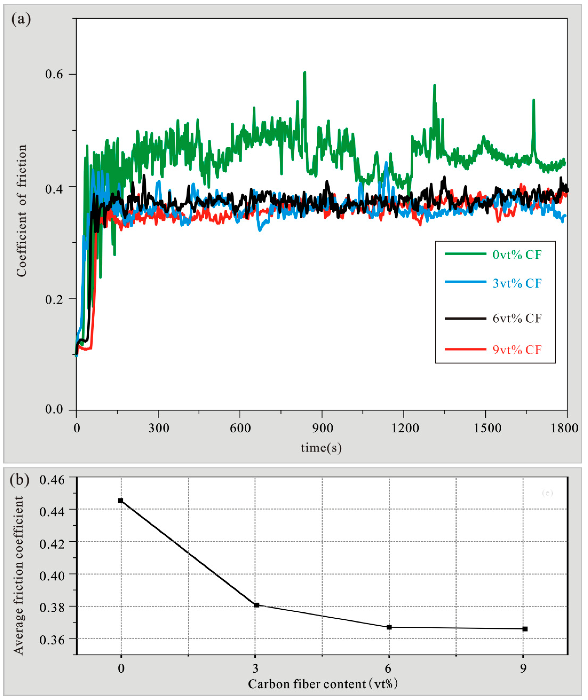
Task: Click the "Coefficient of friction" axis title
Action: (22, 211)
